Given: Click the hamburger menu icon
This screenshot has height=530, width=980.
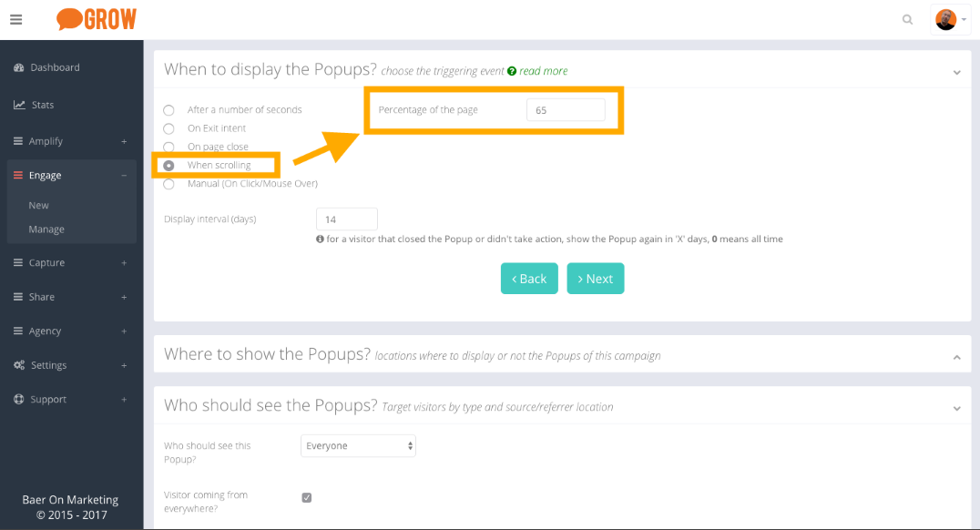Looking at the screenshot, I should pyautogui.click(x=16, y=19).
